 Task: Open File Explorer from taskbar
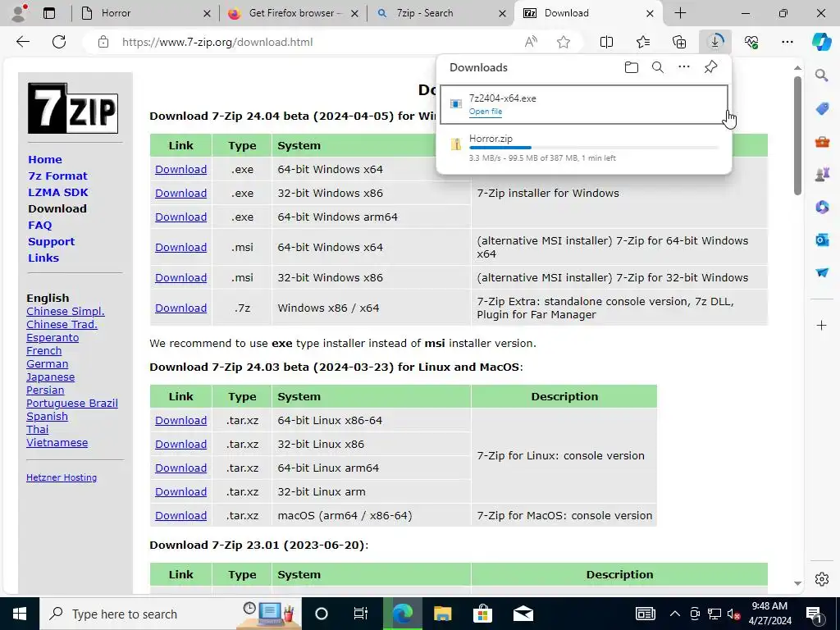(x=442, y=614)
